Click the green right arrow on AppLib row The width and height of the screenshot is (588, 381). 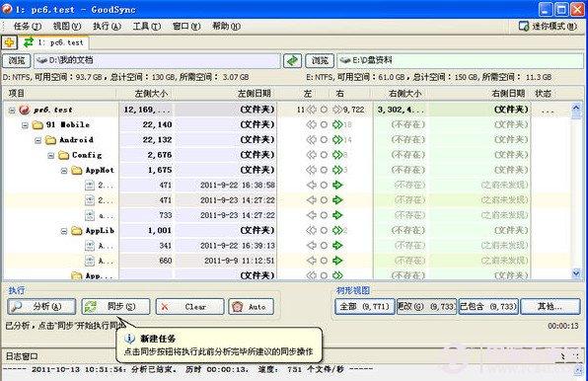click(x=337, y=231)
